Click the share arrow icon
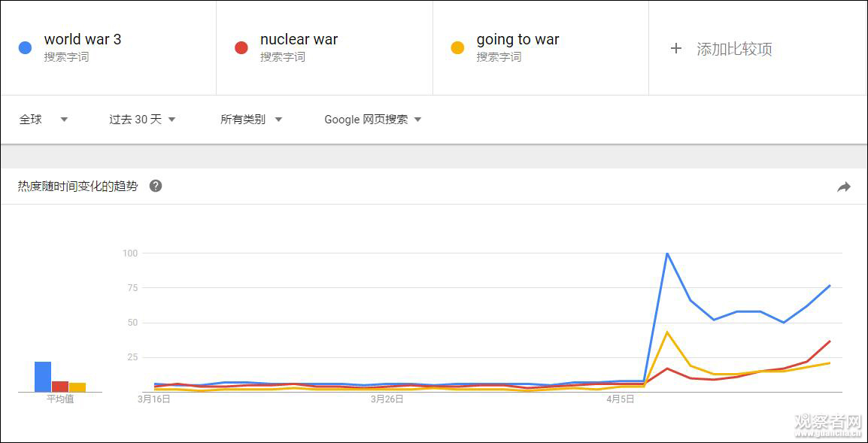 [844, 187]
